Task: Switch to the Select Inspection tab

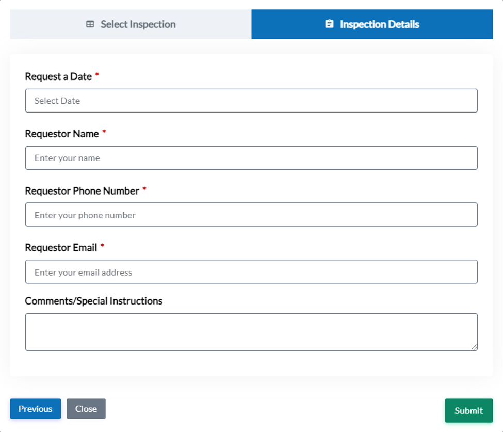Action: (x=131, y=24)
